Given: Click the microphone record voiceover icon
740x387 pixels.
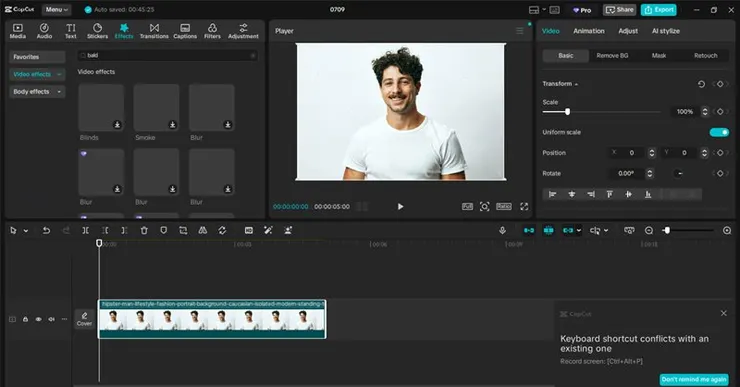Looking at the screenshot, I should (x=502, y=230).
